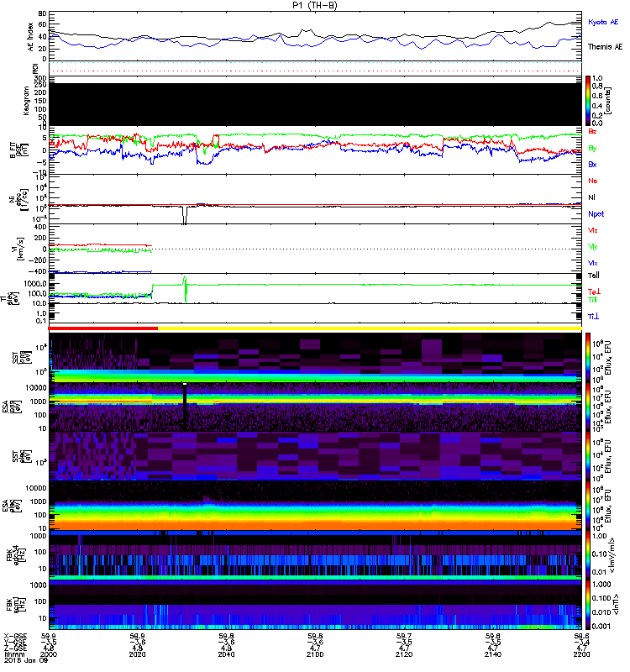Select the red Bz legend label

coord(593,132)
